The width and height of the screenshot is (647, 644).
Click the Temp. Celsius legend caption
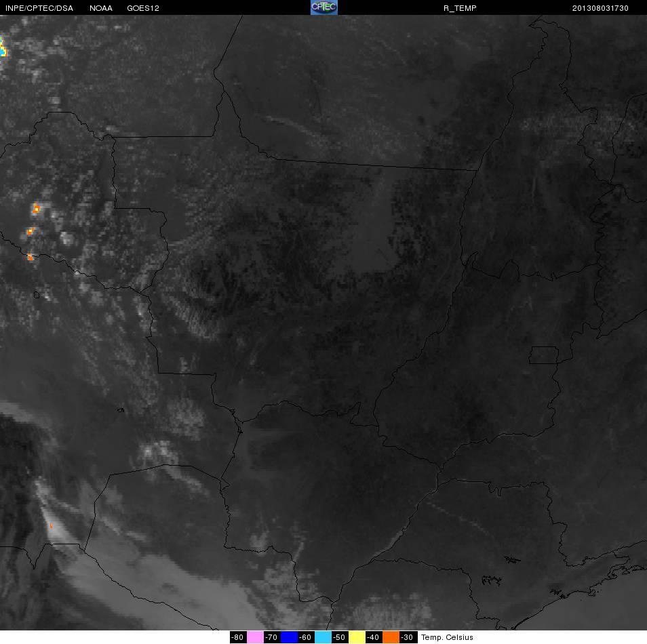[x=447, y=637]
